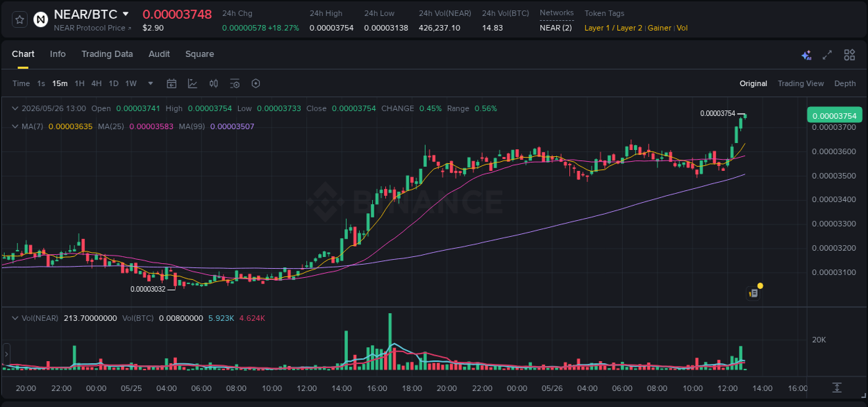The height and width of the screenshot is (407, 868).
Task: Launch the AI sparkle assistant icon
Action: (806, 55)
